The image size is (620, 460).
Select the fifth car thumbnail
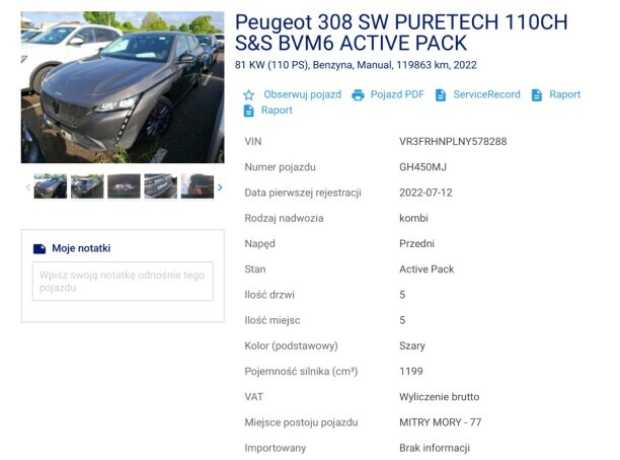[x=197, y=186]
